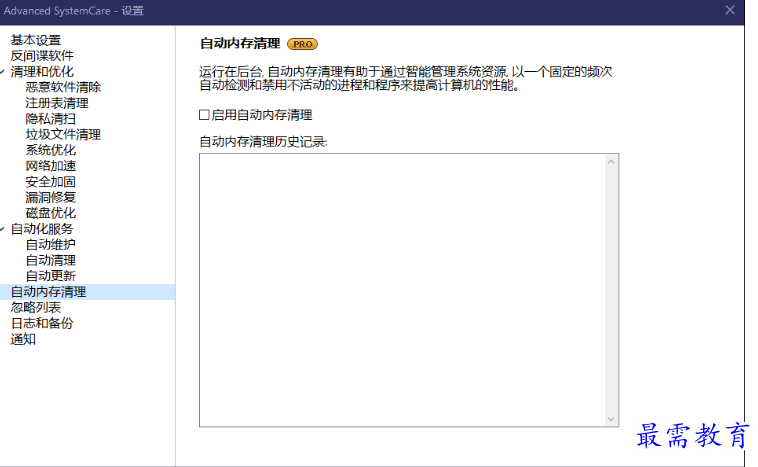
Task: Open 自动维护 settings
Action: tap(51, 245)
